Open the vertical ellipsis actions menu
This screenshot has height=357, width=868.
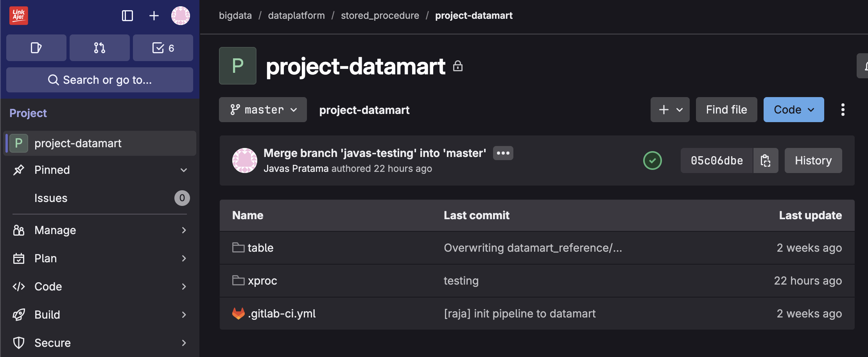843,110
